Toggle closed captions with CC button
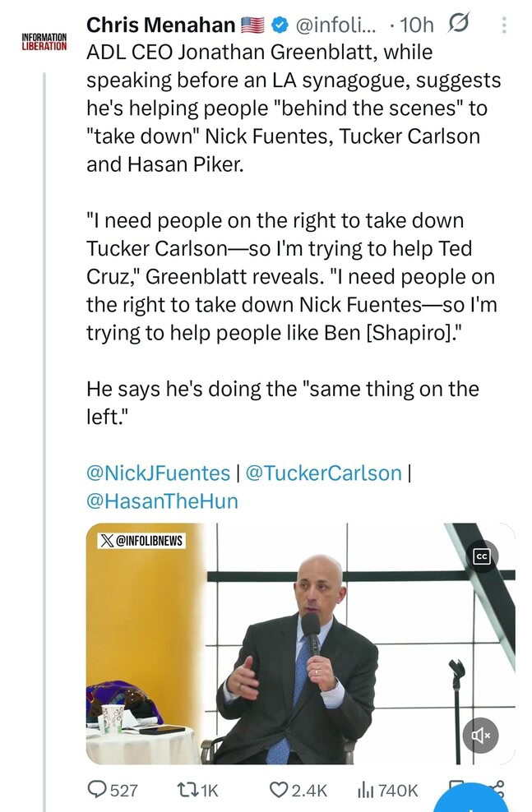This screenshot has height=812, width=532. [x=482, y=556]
